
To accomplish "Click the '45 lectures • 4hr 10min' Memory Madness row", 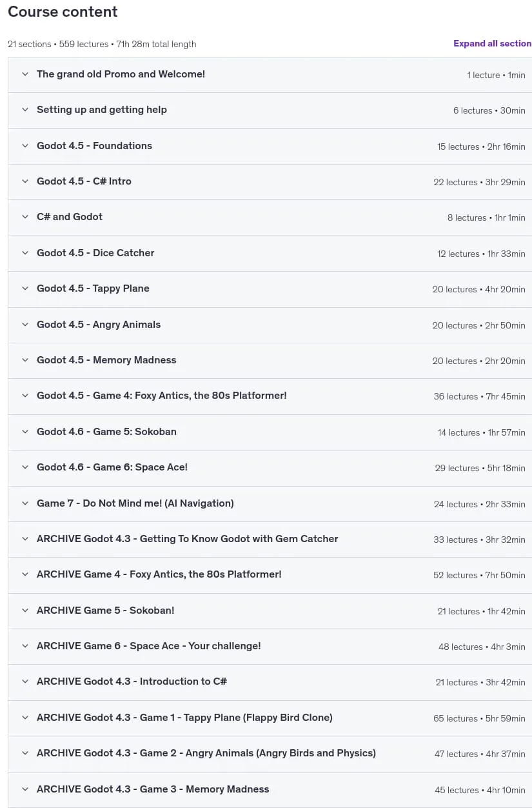I will pyautogui.click(x=270, y=790).
